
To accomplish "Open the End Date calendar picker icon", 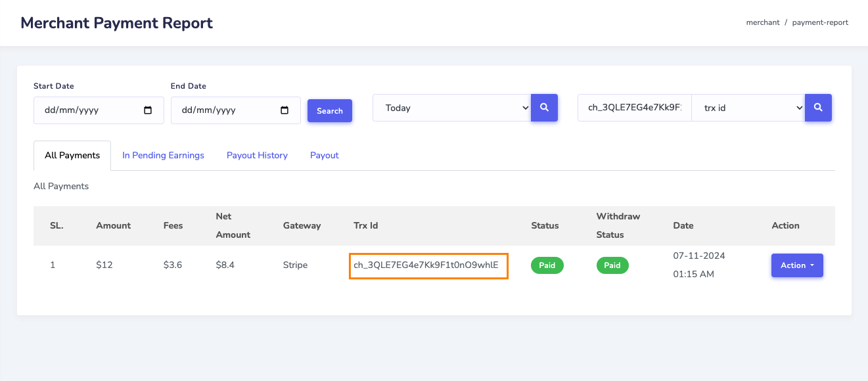I will pos(285,110).
